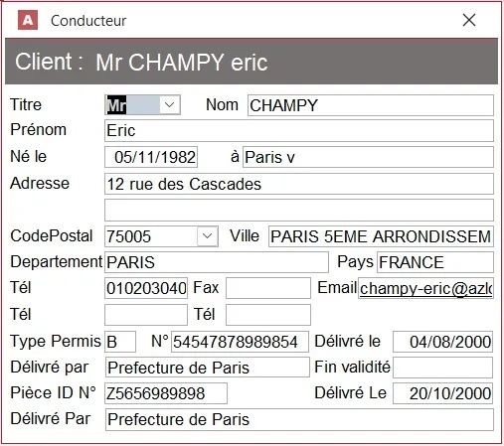The image size is (504, 446).
Task: Click the Prénom field containing Eric
Action: coord(299,130)
